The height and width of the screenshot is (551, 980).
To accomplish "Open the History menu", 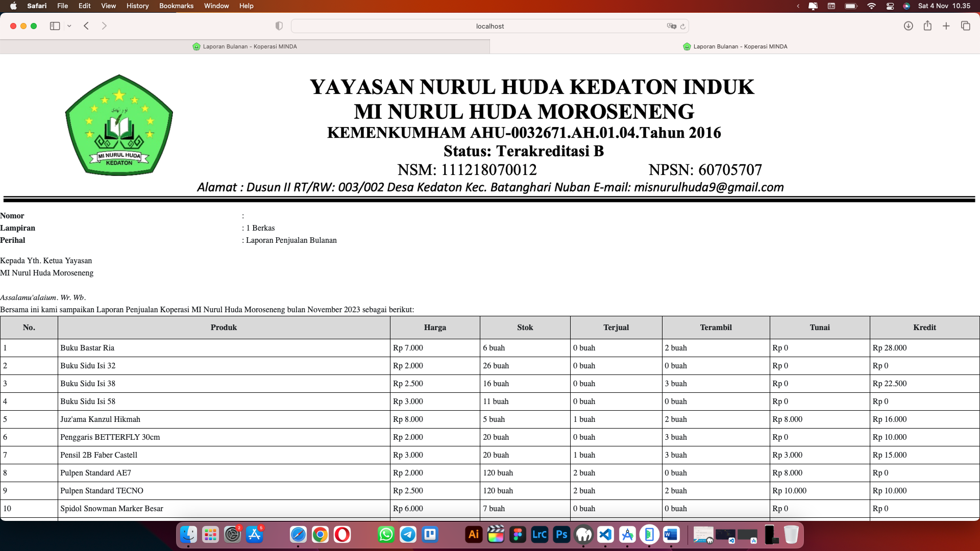I will [137, 6].
